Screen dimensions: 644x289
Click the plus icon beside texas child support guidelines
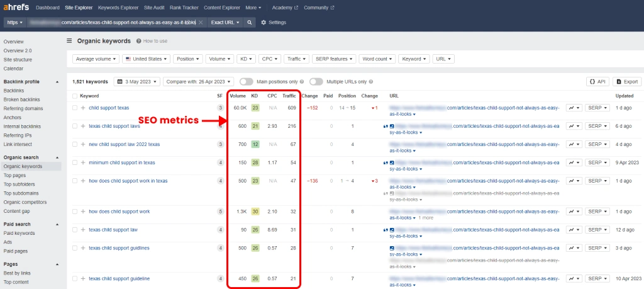pos(83,248)
